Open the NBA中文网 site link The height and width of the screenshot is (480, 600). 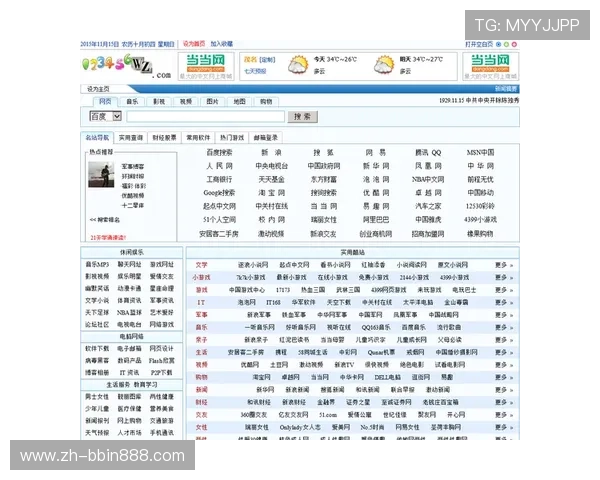[428, 179]
